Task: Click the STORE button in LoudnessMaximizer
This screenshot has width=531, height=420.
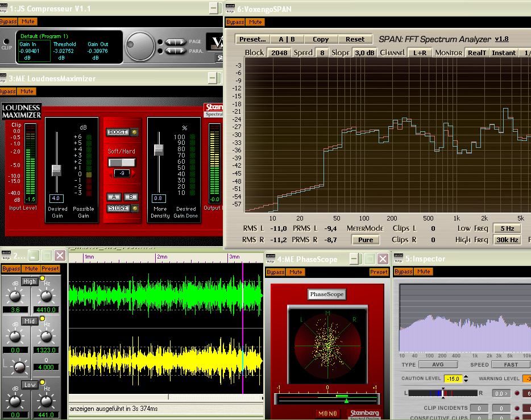Action: (x=118, y=209)
